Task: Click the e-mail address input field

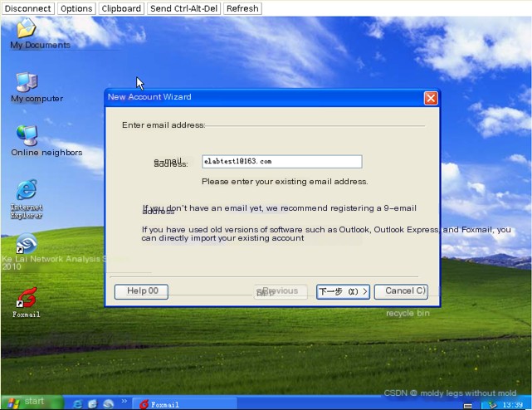Action: (282, 162)
